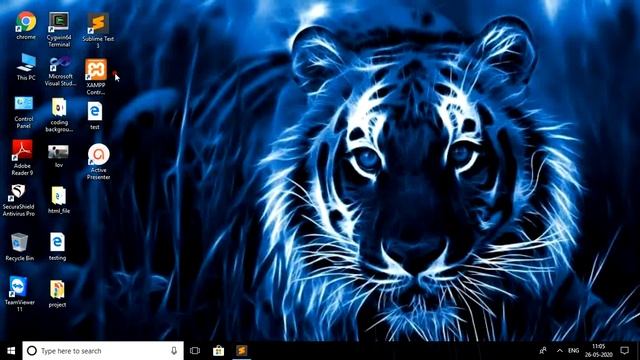The width and height of the screenshot is (640, 360).
Task: Open the People icon in system tray
Action: point(543,351)
